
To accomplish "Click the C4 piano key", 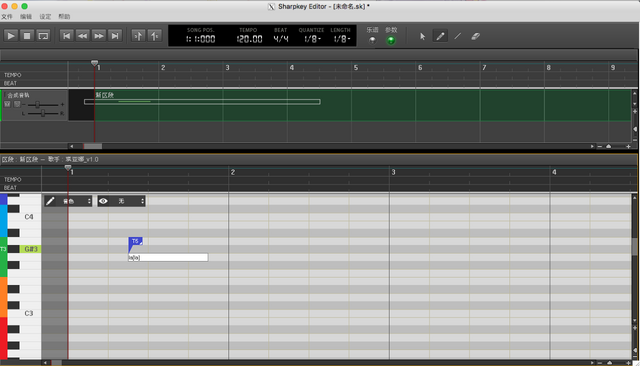I will (29, 217).
